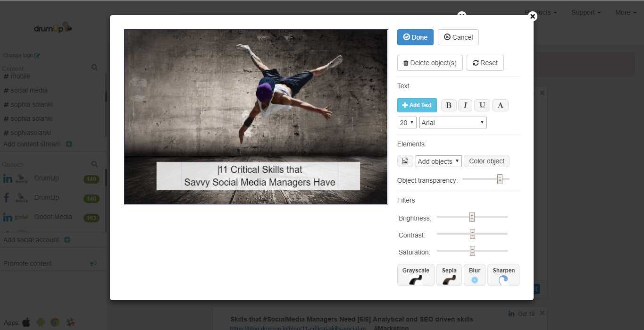Open the Arial font family dropdown
Viewport: 644px width, 330px height.
click(x=452, y=122)
